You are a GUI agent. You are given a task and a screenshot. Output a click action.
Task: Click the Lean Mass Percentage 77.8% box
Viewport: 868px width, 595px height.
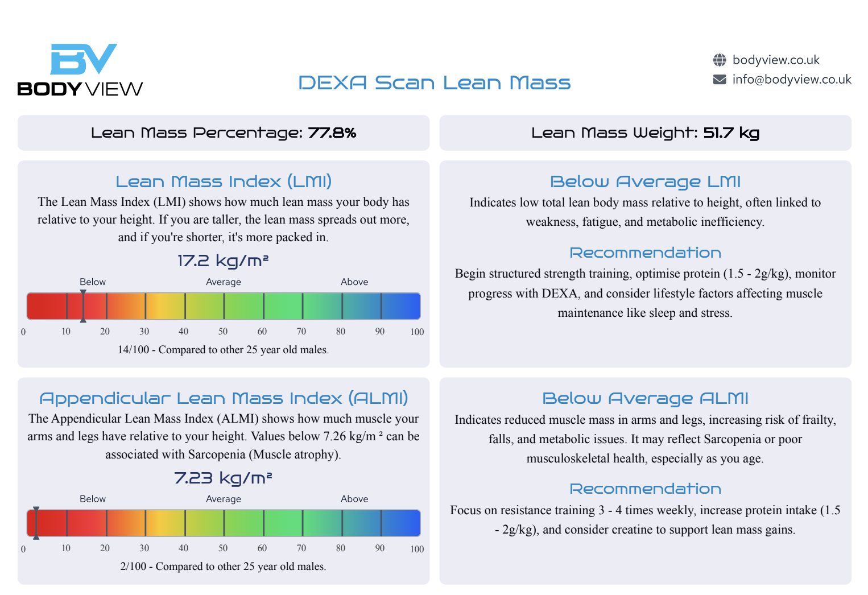tap(224, 133)
